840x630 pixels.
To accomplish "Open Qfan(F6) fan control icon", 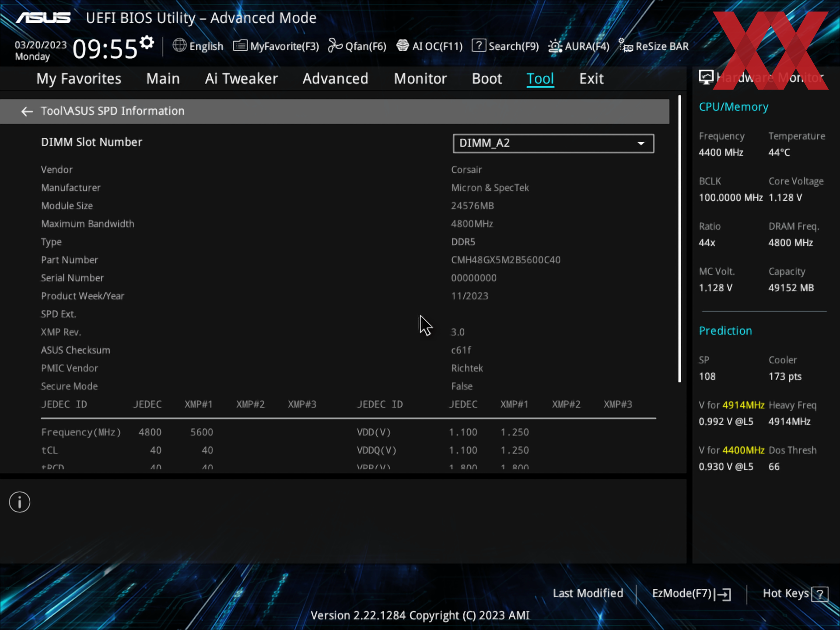I will tap(335, 45).
